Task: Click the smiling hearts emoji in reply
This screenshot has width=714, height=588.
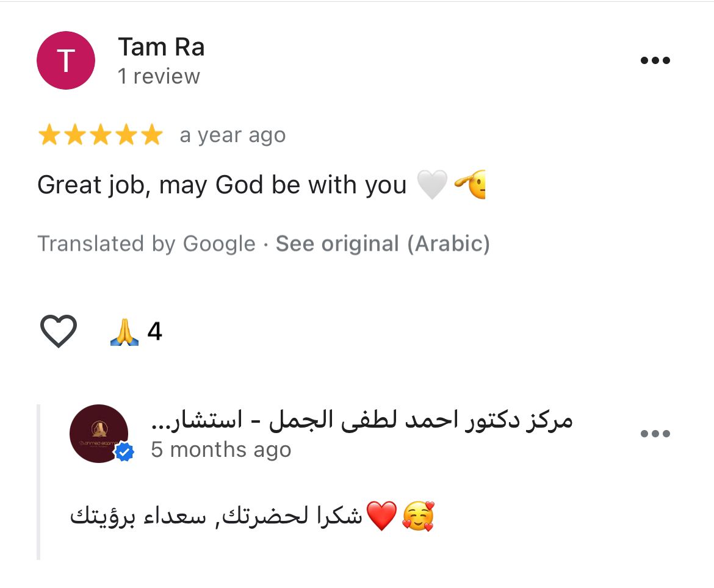Action: 419,516
